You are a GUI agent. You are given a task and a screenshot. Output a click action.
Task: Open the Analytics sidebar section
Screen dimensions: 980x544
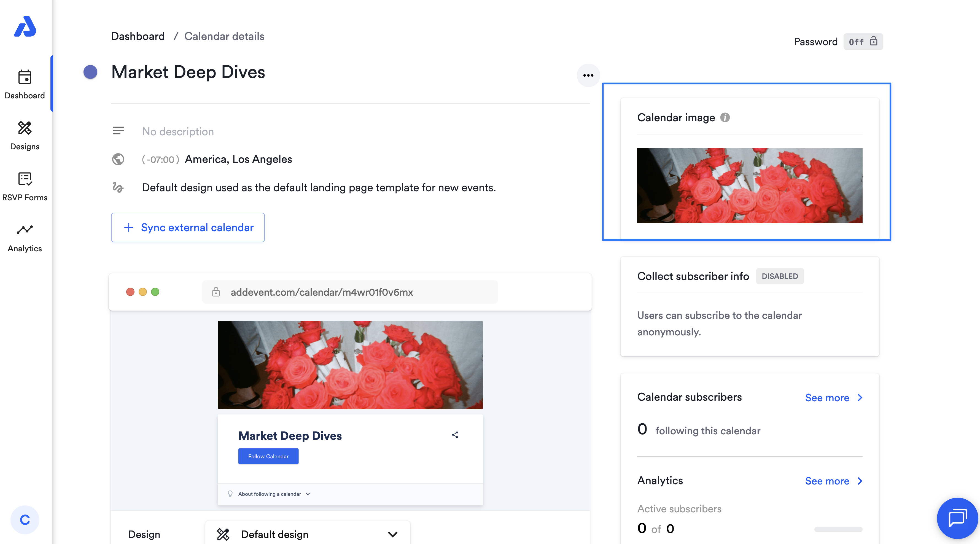coord(25,237)
